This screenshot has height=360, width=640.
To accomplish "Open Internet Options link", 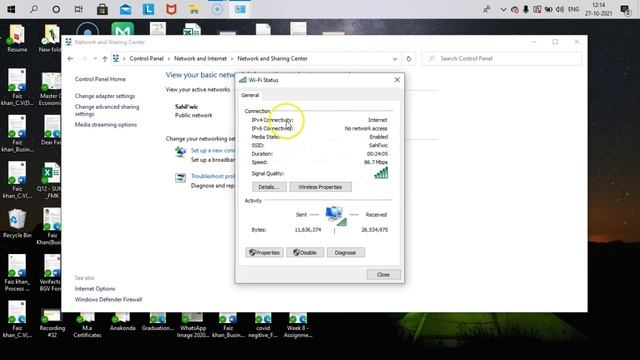I will (95, 289).
